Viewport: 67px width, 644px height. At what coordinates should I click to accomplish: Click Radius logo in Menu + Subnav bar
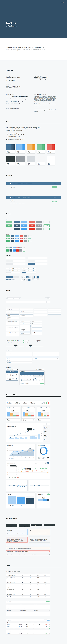12,198
